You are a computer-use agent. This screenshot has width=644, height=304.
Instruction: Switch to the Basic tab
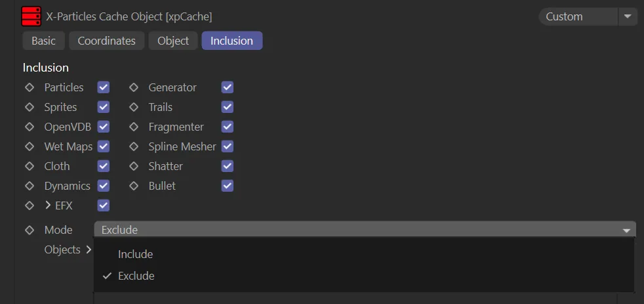[x=43, y=41]
